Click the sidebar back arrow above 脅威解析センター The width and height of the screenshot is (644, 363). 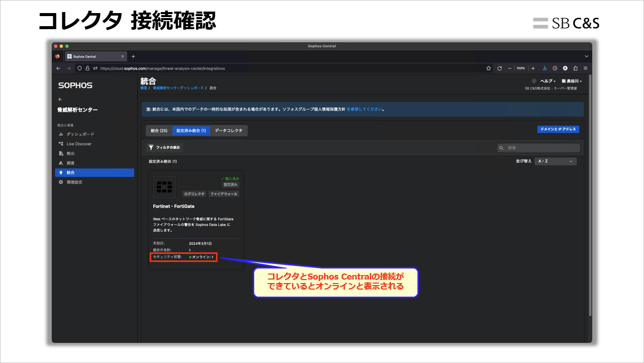coord(60,100)
